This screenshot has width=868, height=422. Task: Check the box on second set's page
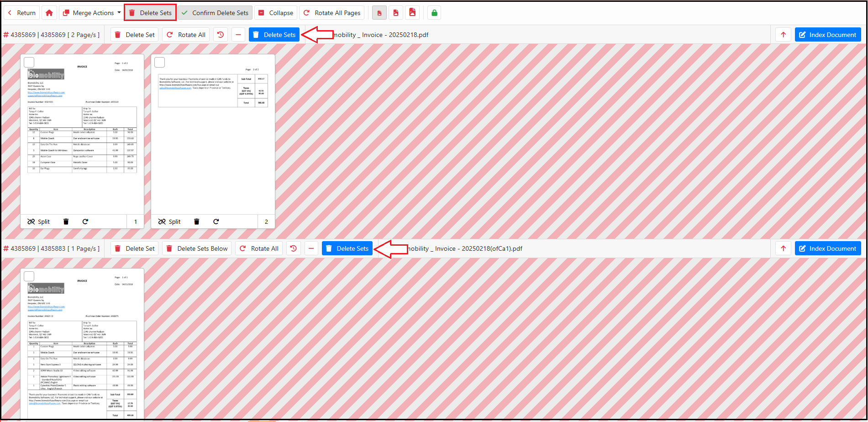click(x=29, y=276)
